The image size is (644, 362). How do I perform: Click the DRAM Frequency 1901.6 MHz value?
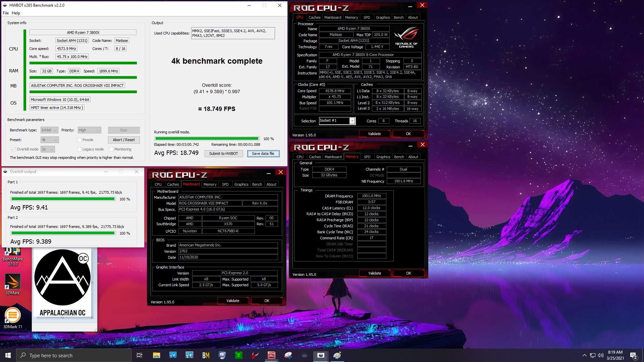point(371,196)
